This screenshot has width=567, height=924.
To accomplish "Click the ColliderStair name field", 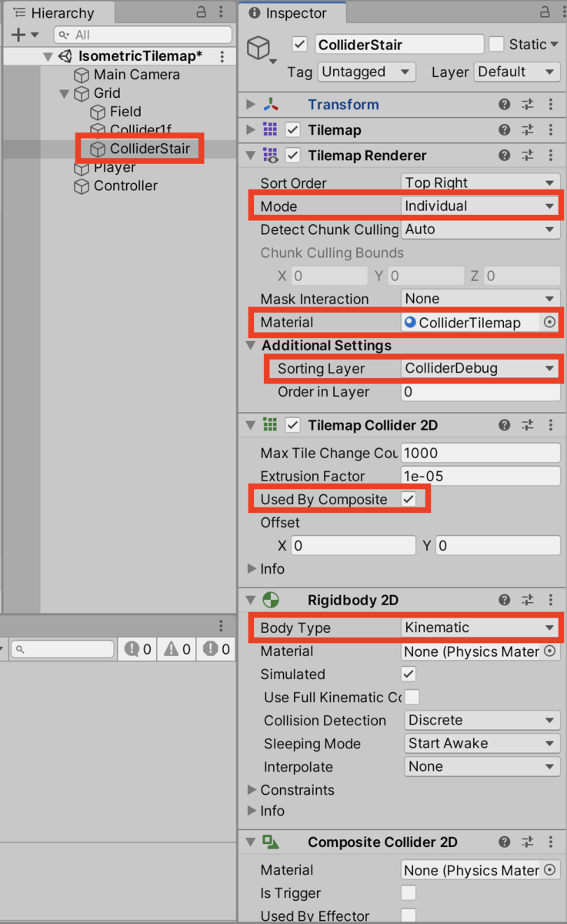I will coord(399,45).
